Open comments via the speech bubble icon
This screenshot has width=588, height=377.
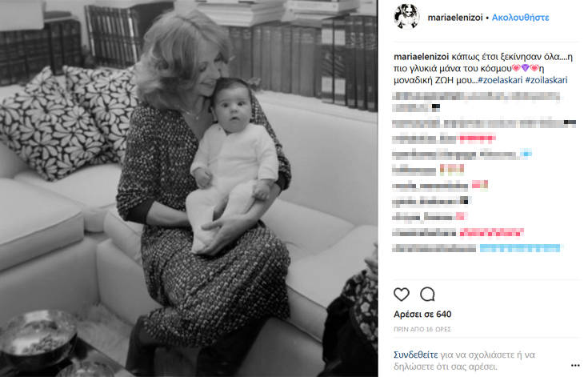pos(427,295)
